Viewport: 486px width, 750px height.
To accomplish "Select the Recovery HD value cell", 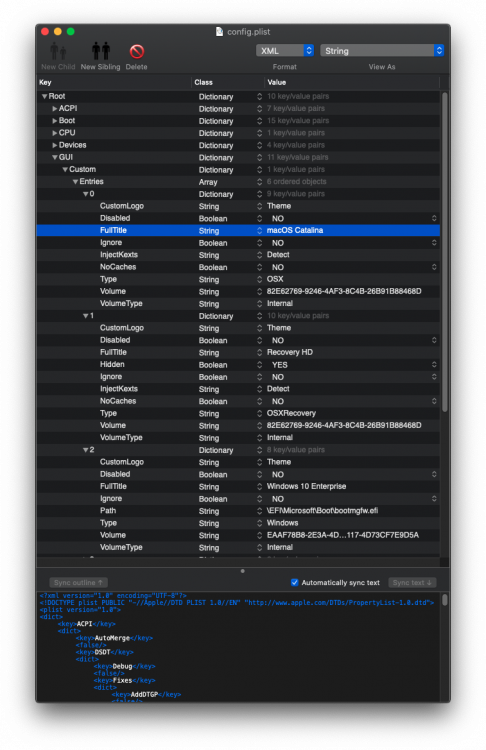I will coord(289,352).
